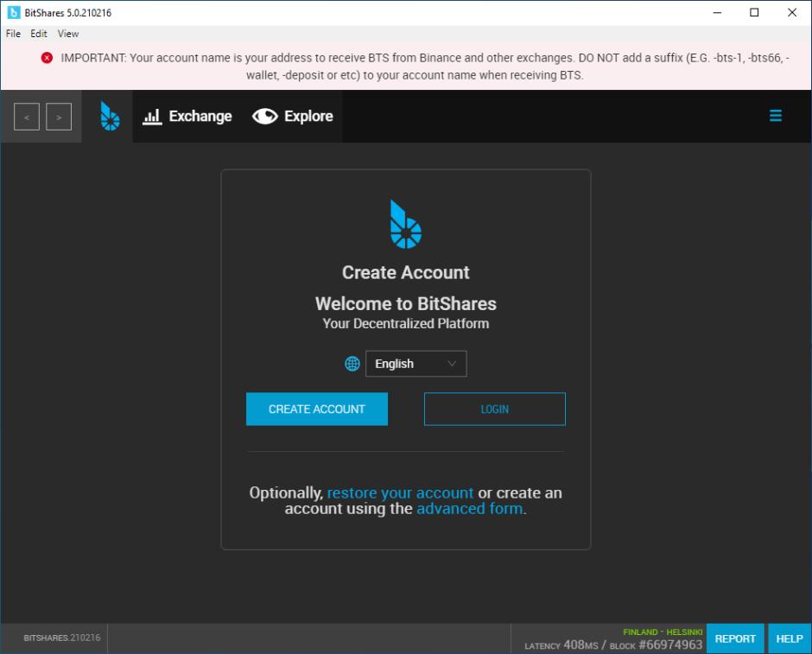Click the FINLAND - HELSINKI node label

(x=663, y=632)
